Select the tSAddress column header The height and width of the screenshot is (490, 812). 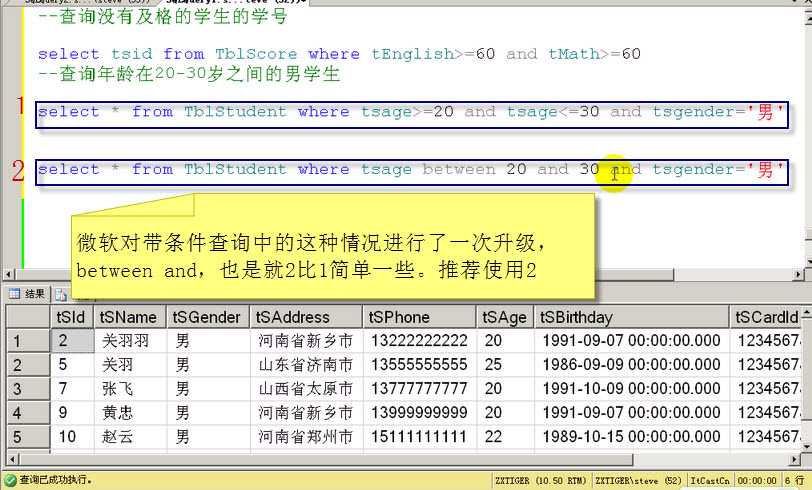[306, 317]
